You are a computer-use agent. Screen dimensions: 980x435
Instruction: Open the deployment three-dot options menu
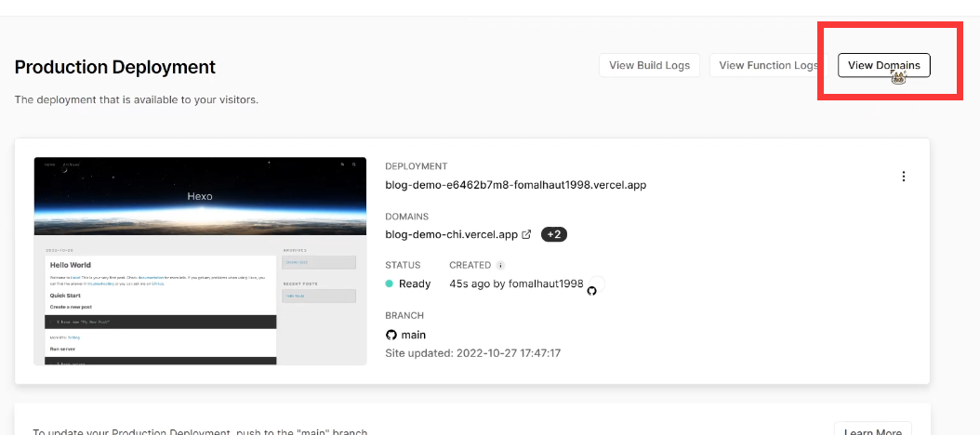pos(903,177)
